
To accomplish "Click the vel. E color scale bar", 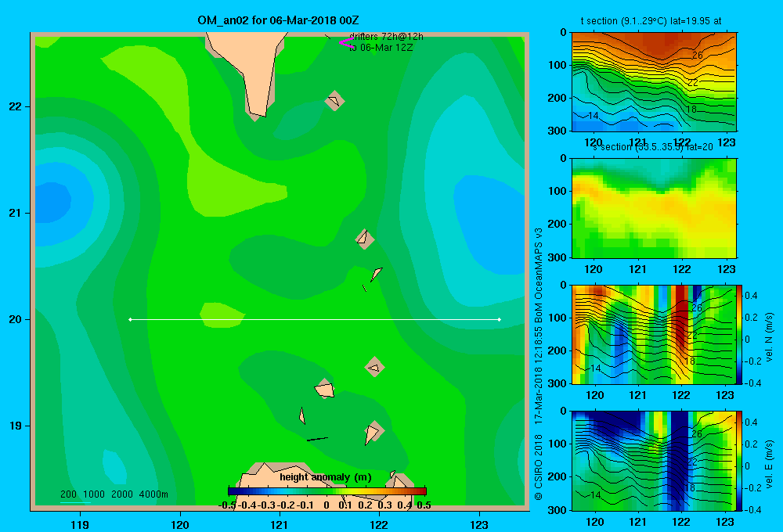I will coord(740,461).
